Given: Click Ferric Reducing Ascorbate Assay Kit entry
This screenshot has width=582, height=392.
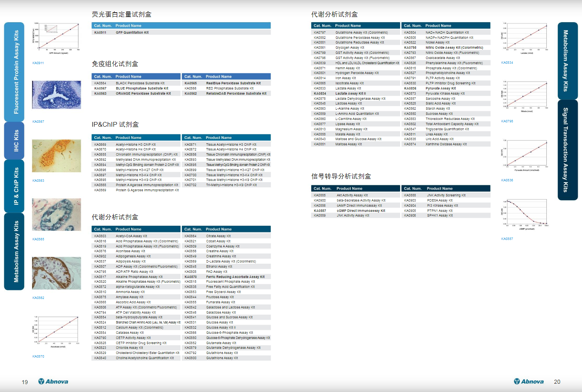Looking at the screenshot, I should point(235,277).
